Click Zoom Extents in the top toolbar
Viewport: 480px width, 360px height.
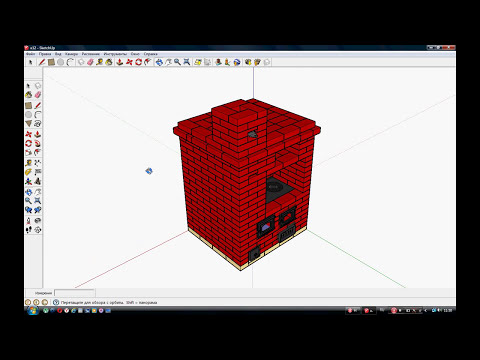[x=187, y=62]
